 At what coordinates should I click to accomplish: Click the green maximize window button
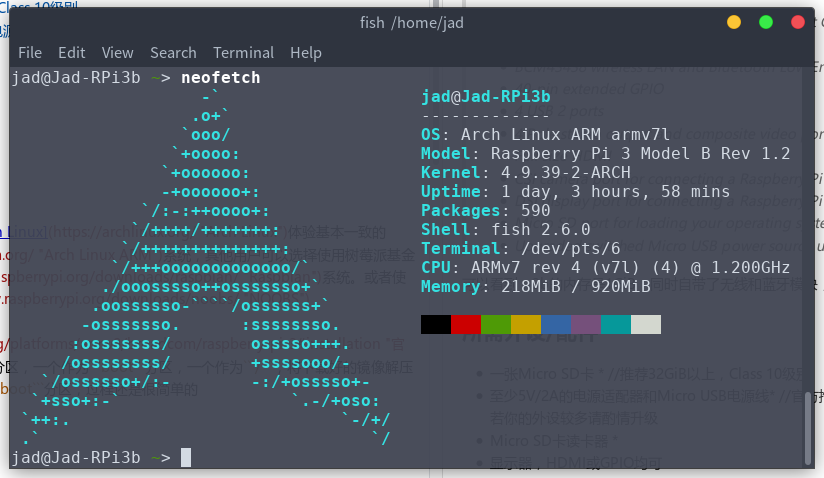[766, 22]
